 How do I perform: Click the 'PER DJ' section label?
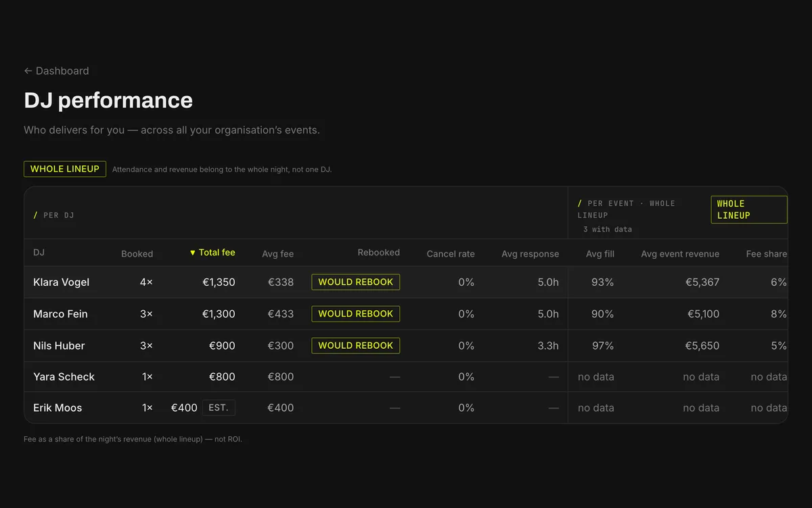pyautogui.click(x=53, y=215)
